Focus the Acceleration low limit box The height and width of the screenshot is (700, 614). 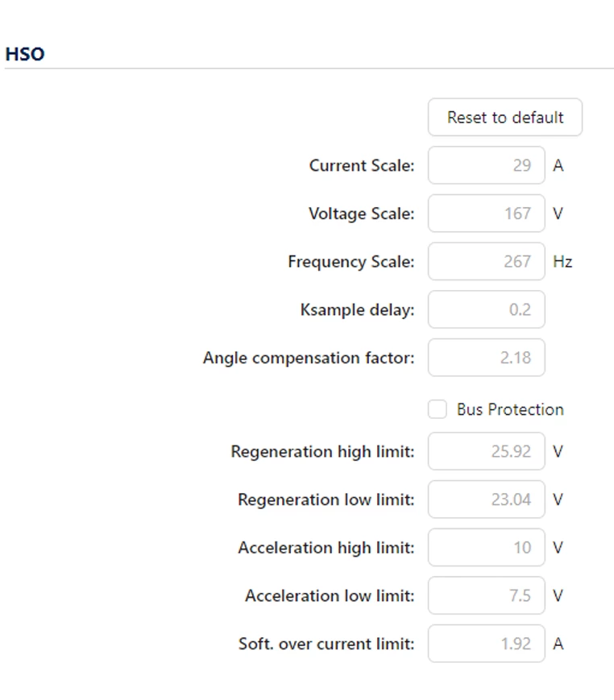(x=487, y=595)
